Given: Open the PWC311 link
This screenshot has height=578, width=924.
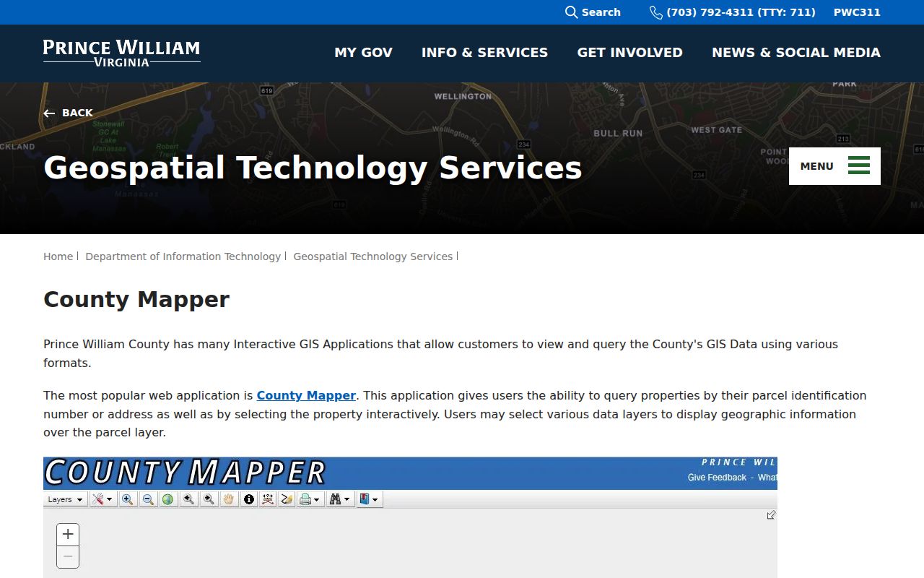Looking at the screenshot, I should (x=857, y=12).
